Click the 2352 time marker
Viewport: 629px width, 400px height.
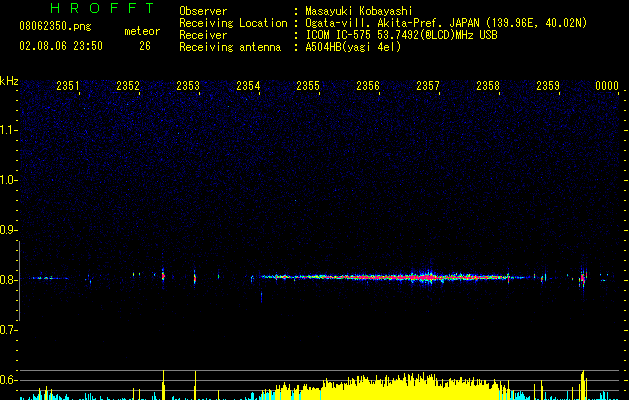coord(128,85)
